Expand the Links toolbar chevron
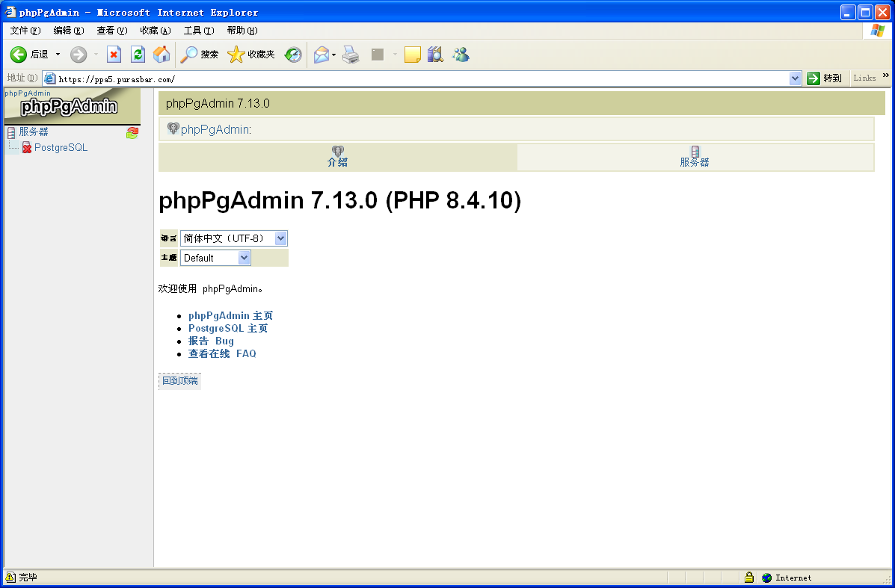 [x=886, y=75]
